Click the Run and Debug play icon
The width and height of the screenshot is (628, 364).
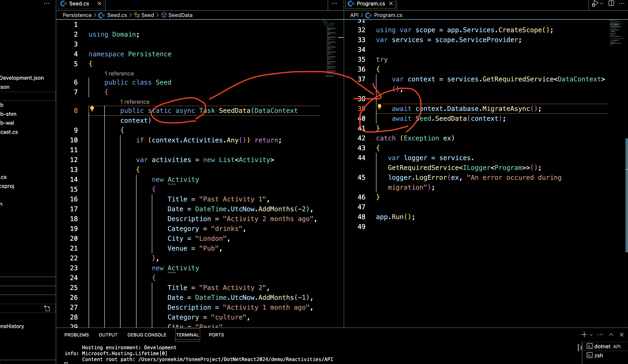point(595,3)
